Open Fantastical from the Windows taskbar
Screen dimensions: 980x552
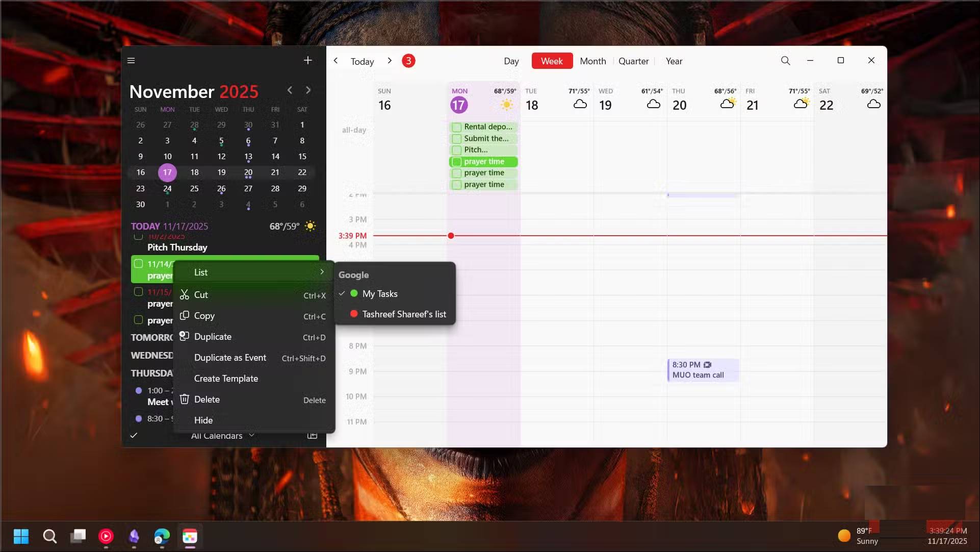(x=190, y=536)
